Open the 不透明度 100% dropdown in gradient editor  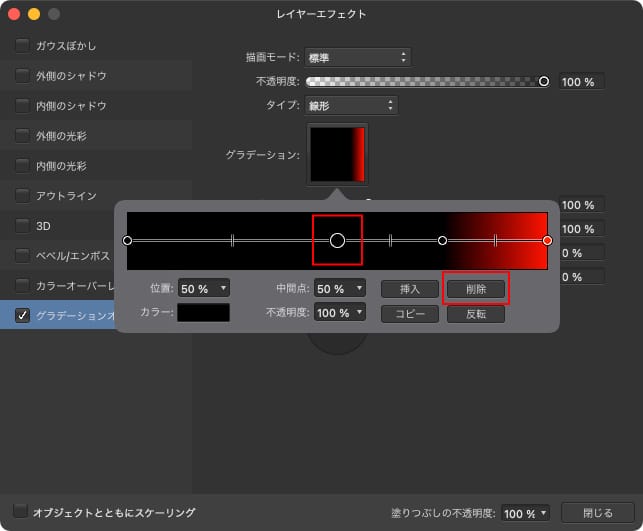tap(340, 313)
